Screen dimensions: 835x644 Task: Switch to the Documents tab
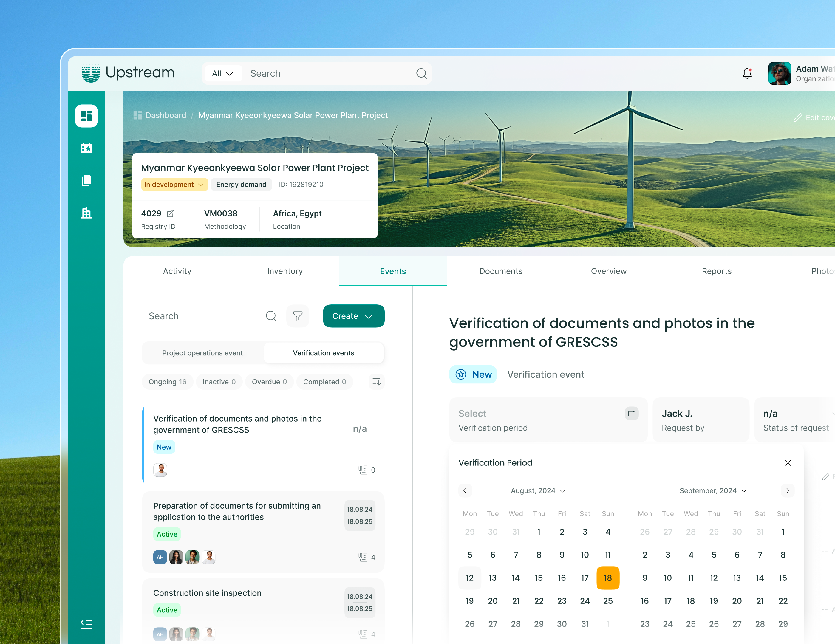tap(501, 271)
